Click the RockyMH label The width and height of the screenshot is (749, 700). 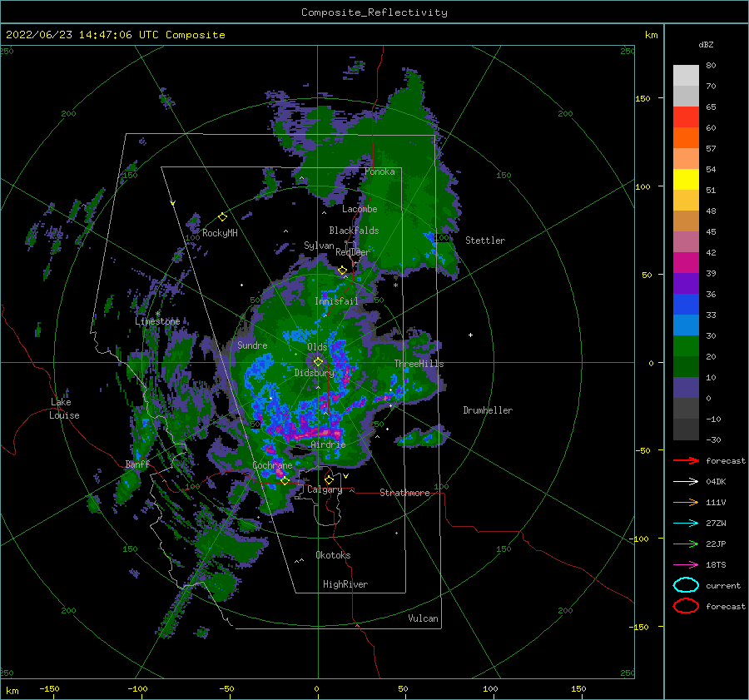pos(220,233)
